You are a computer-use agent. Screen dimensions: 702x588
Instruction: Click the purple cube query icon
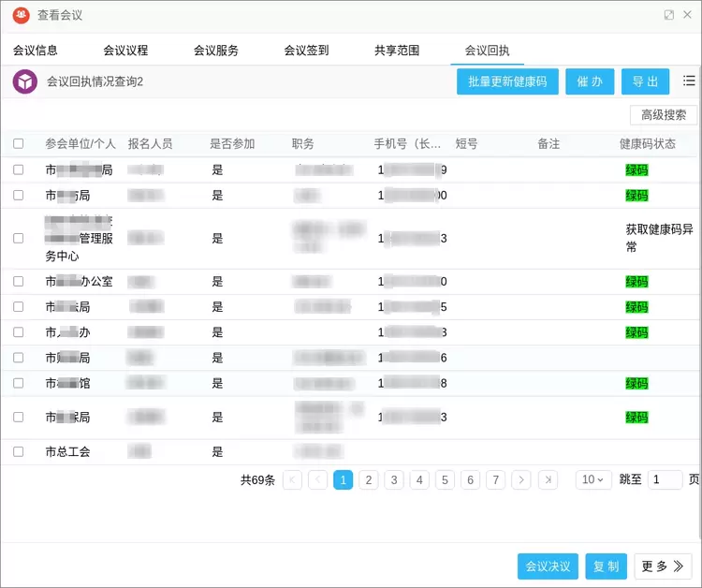24,82
